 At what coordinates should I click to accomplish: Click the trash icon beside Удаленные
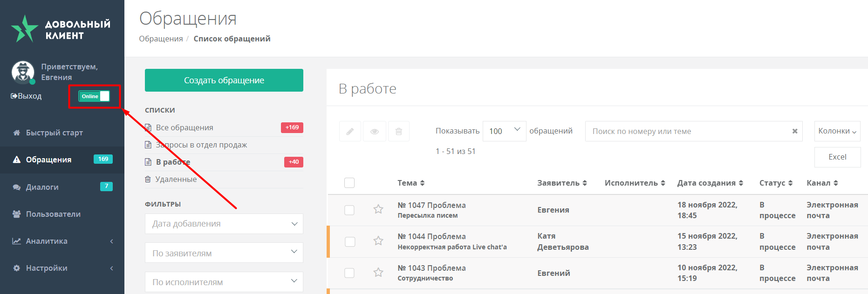(148, 179)
